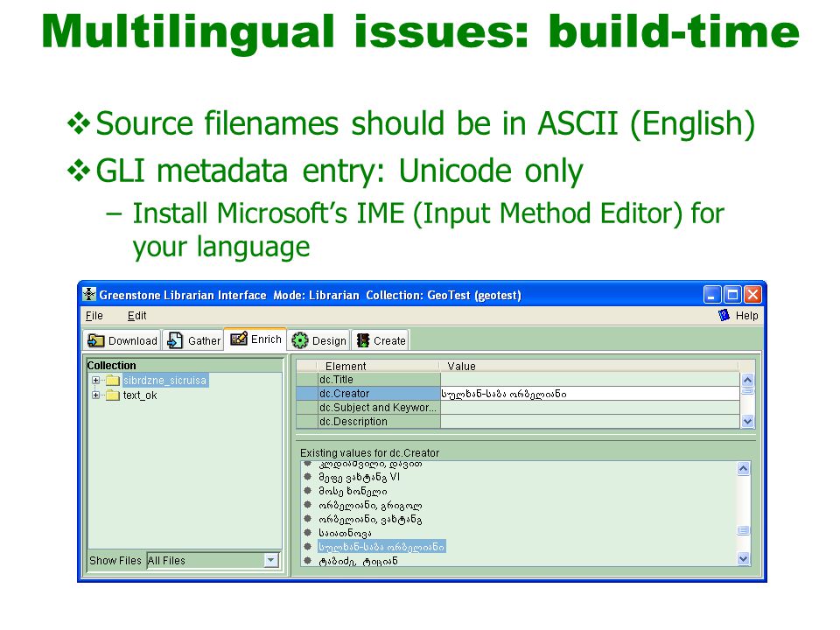Select the dc.Description metadata row
The image size is (840, 630).
517,422
